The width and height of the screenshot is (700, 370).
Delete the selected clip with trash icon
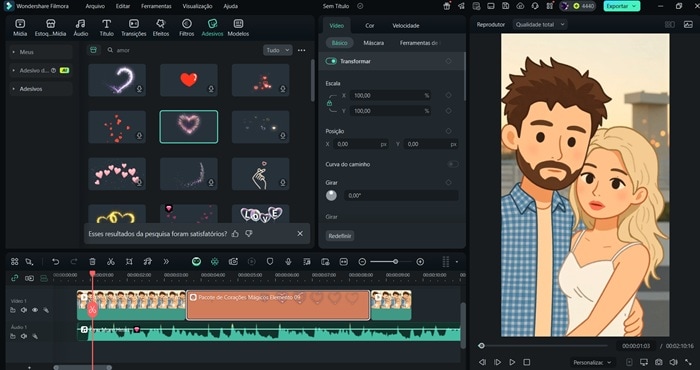[92, 262]
